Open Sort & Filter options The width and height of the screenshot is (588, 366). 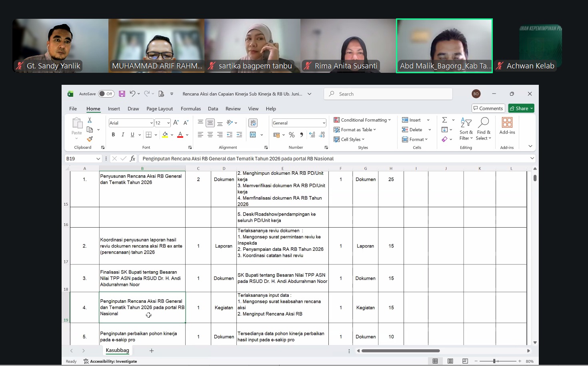pyautogui.click(x=466, y=129)
